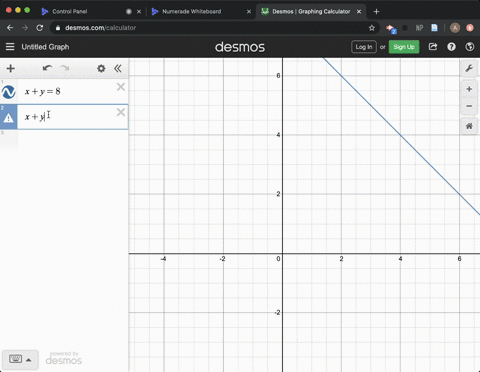Go forward in the browser
Image resolution: width=480 pixels, height=372 pixels.
(x=25, y=28)
